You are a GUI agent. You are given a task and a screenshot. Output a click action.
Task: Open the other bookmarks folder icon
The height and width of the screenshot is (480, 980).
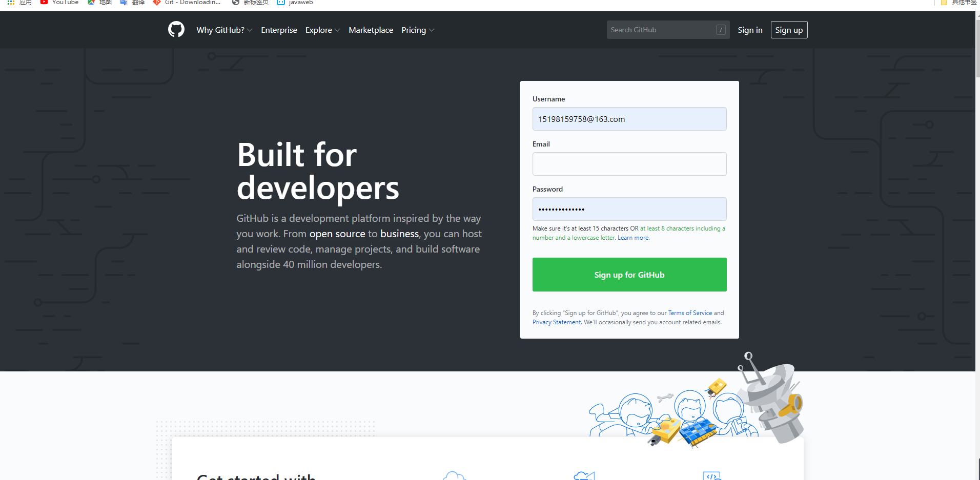(x=944, y=3)
